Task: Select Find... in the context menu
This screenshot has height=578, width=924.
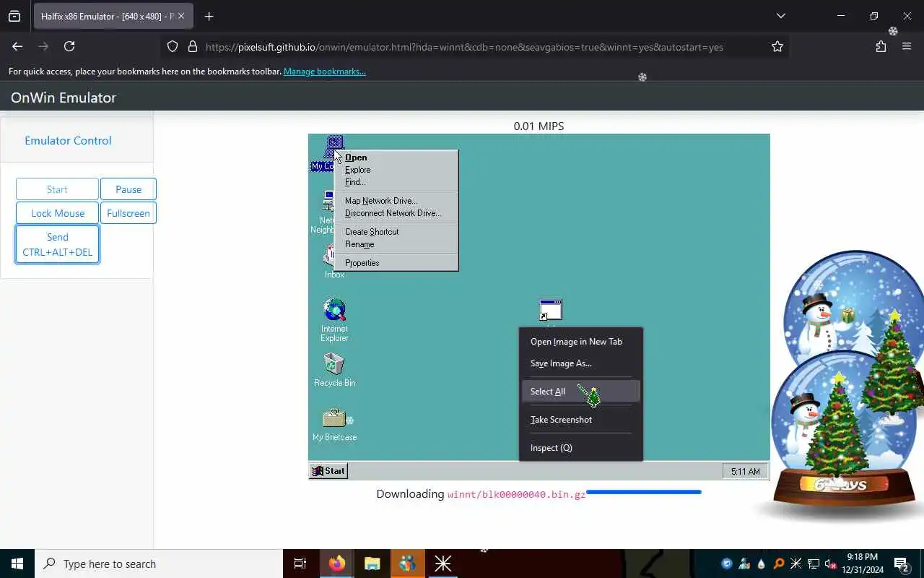Action: tap(396, 182)
